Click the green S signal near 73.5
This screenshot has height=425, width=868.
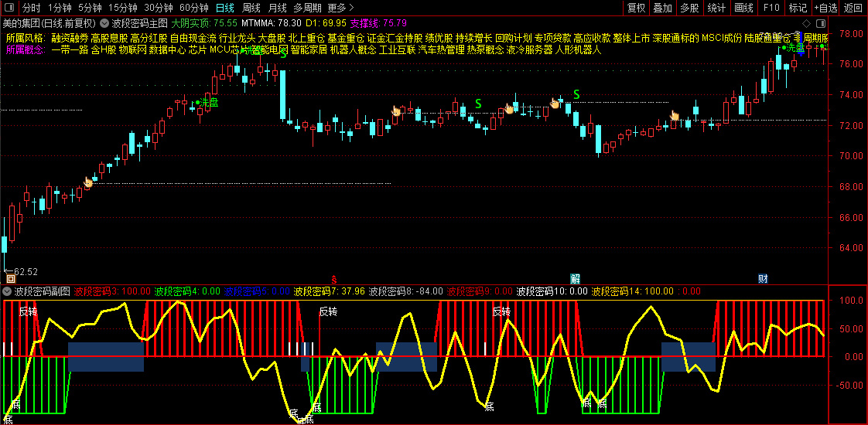(x=478, y=104)
